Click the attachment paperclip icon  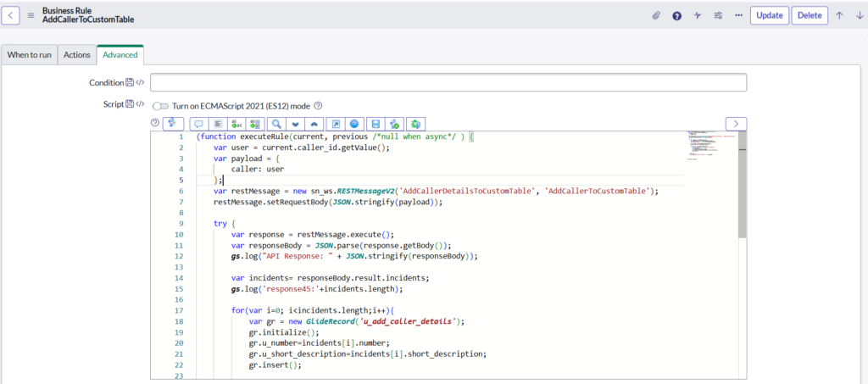[x=655, y=15]
